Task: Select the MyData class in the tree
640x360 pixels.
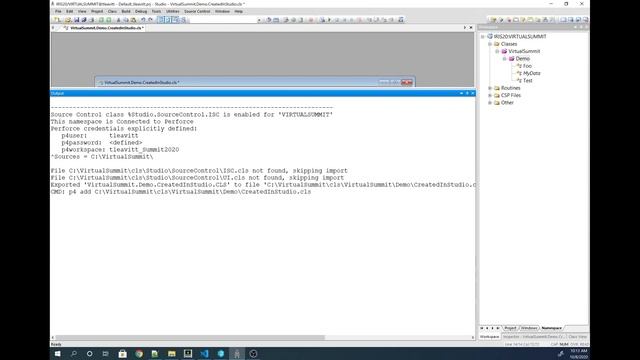Action: point(532,73)
